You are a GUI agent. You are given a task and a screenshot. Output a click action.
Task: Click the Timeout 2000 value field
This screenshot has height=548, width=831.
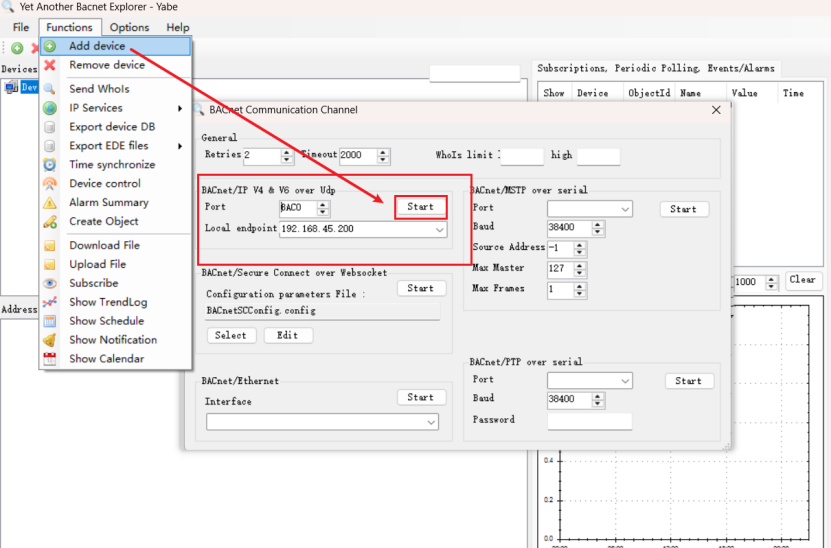(358, 155)
